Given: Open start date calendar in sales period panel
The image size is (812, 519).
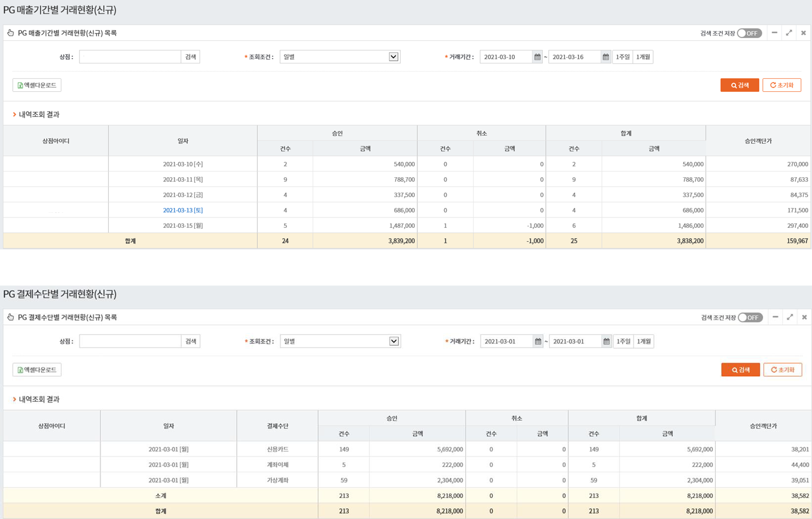Looking at the screenshot, I should (x=537, y=57).
